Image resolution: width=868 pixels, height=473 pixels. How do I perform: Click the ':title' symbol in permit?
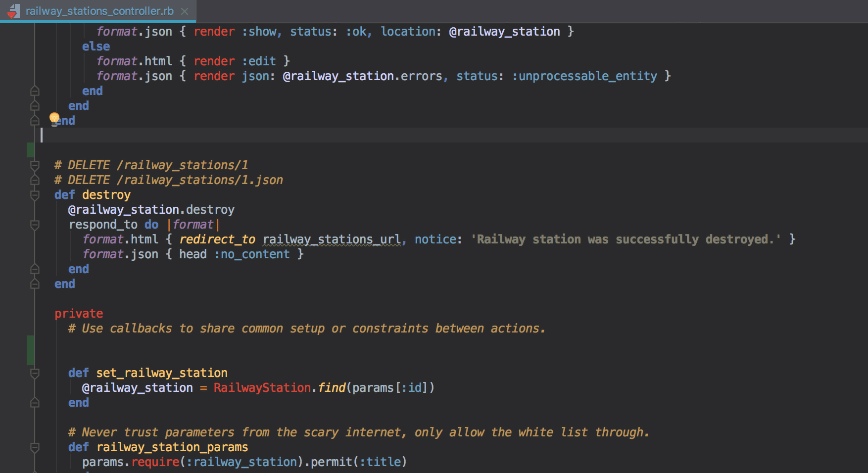point(381,462)
